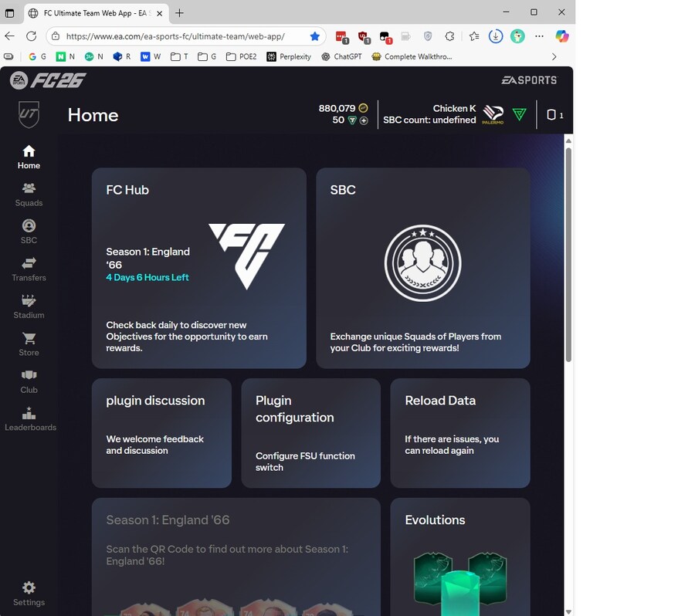
Task: Open the FC Hub tile
Action: (198, 268)
